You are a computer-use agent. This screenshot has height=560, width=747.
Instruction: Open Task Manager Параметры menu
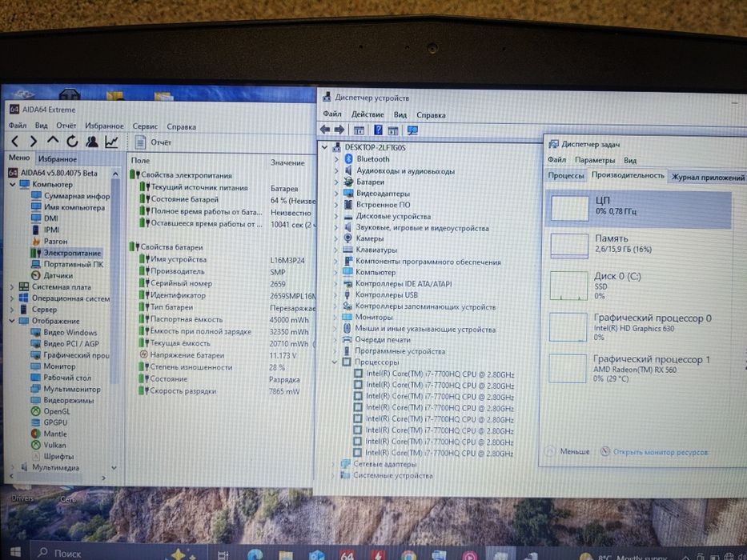[595, 160]
